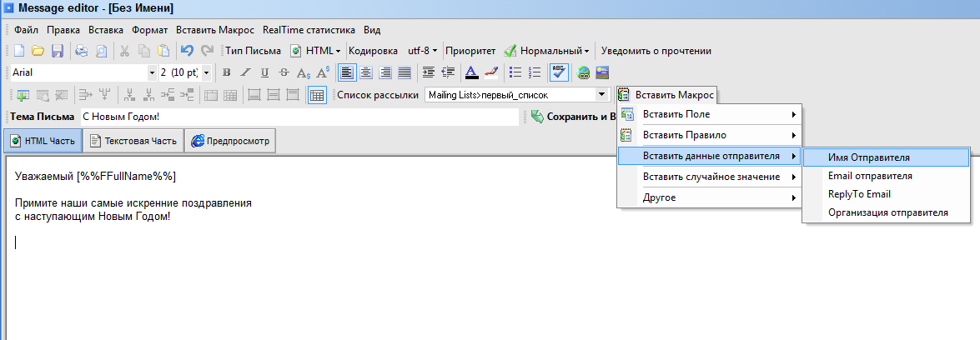
Task: Open the Формат menu
Action: pos(149,30)
